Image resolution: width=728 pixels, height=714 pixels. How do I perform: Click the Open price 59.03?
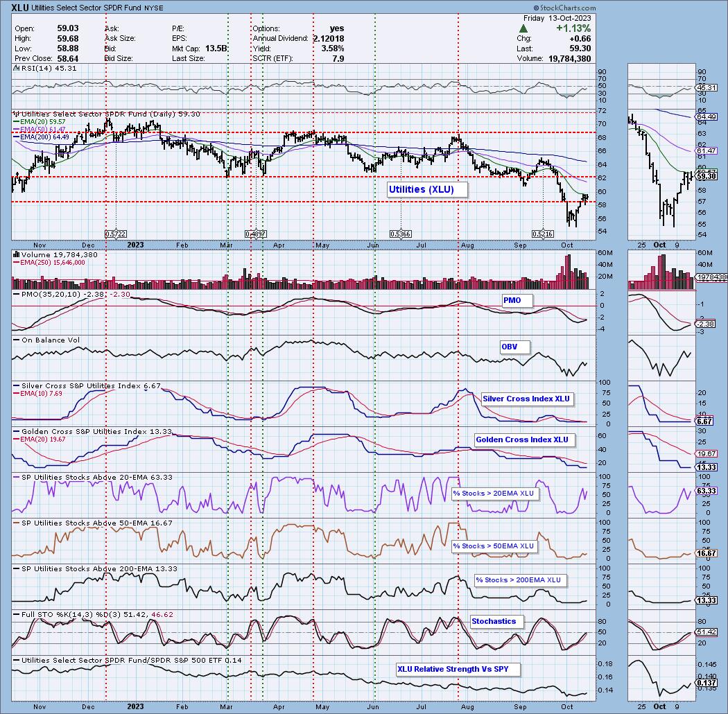[68, 29]
